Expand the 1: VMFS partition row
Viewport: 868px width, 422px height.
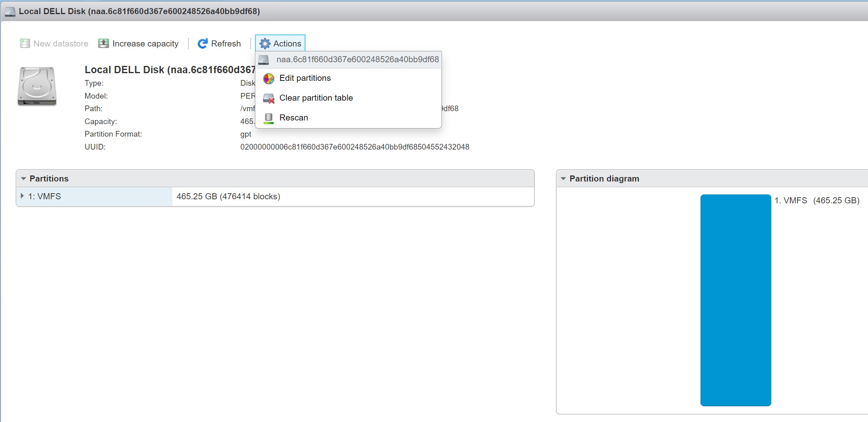22,196
